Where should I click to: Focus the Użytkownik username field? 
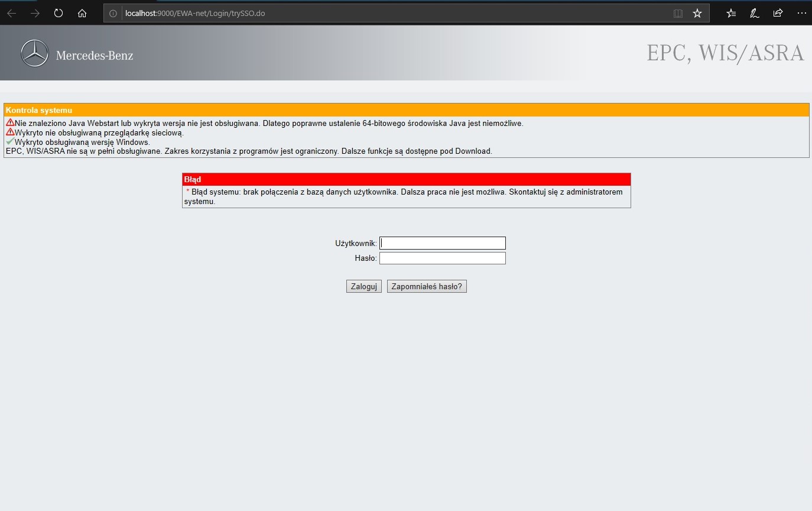tap(443, 243)
